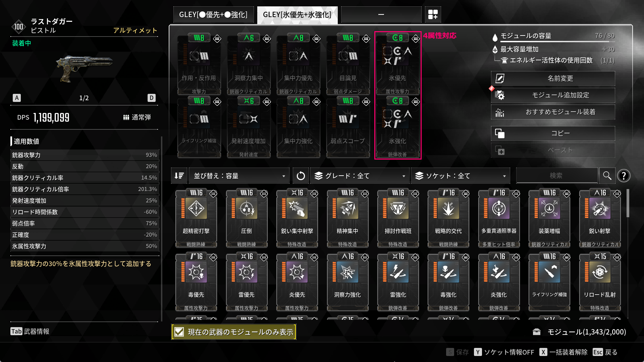Toggle ソケット情報OFF with Y key prompt

click(504, 352)
